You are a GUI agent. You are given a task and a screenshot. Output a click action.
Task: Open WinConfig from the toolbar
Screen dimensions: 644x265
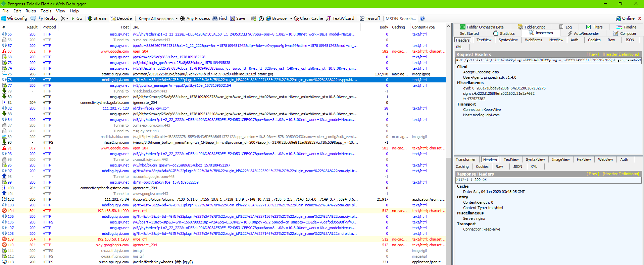click(14, 18)
